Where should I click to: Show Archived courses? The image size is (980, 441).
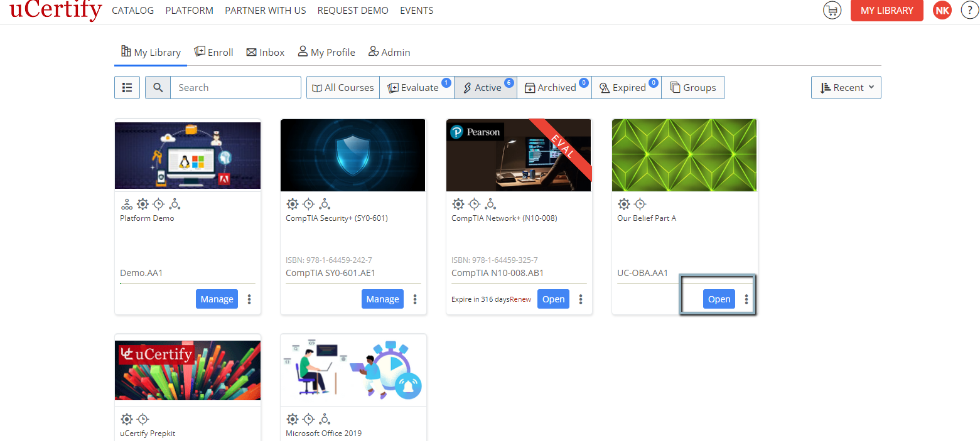click(x=554, y=88)
